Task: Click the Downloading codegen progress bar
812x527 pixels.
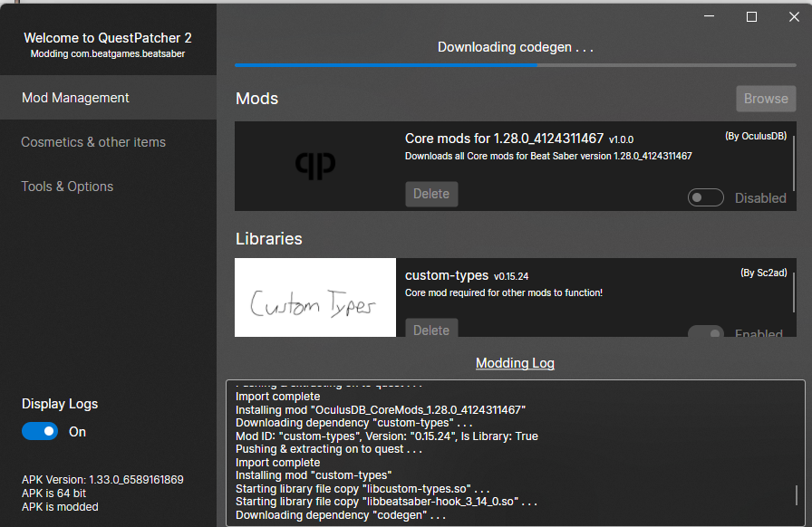Action: point(516,65)
